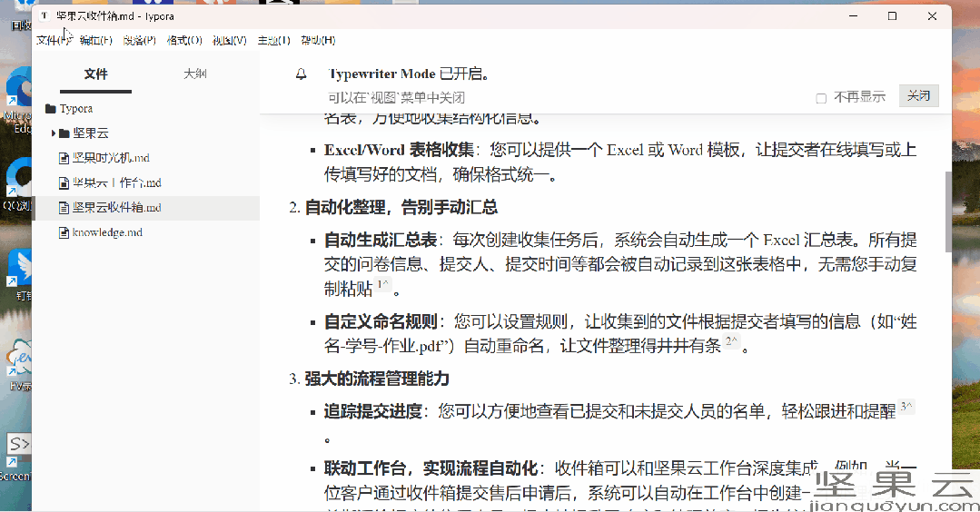Maximize the Typora window
Screen dimensions: 980x512
(x=893, y=16)
